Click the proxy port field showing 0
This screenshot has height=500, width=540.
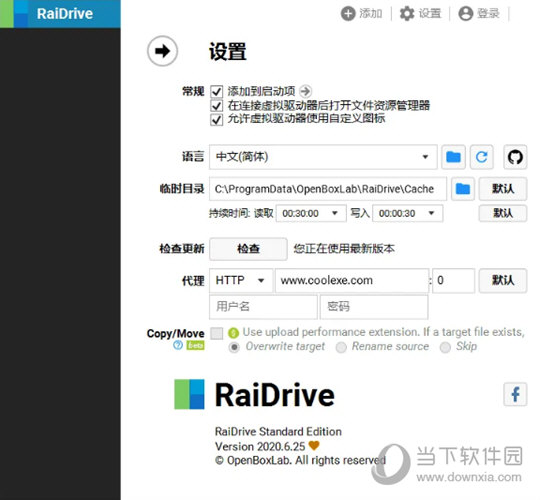454,281
